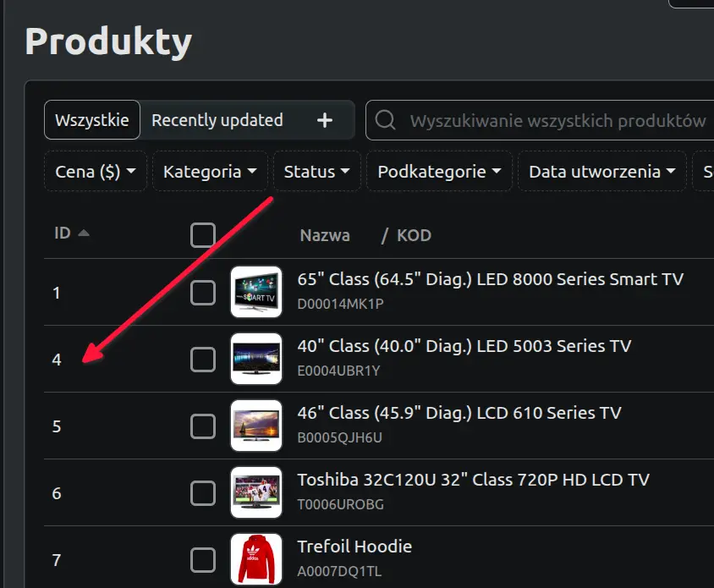The height and width of the screenshot is (588, 714).
Task: Click the magnifying glass search icon
Action: click(x=385, y=120)
